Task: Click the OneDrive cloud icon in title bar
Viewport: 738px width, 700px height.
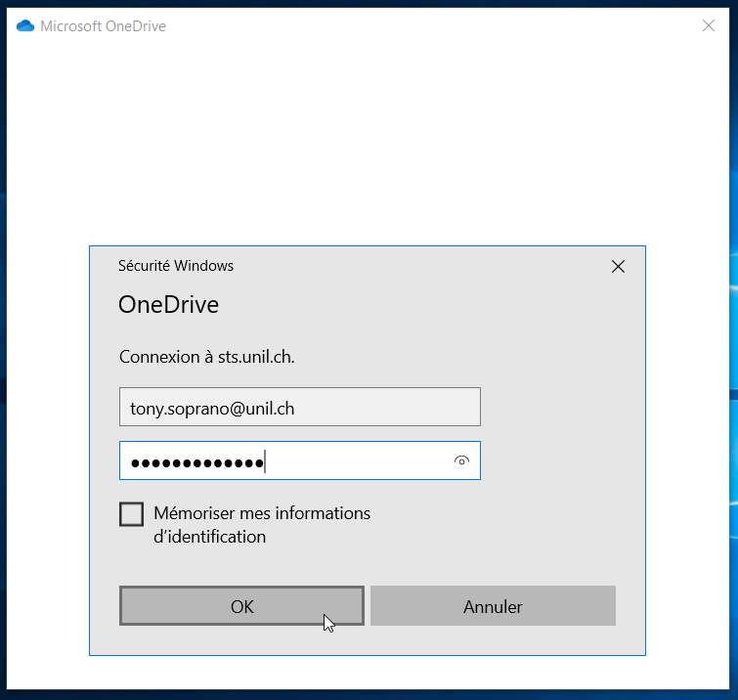Action: point(25,26)
